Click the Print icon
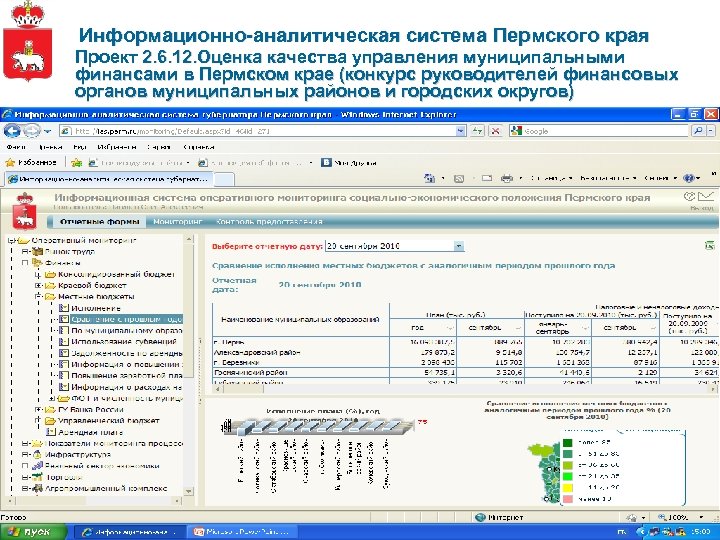Screen dimensions: 720x540 (506, 178)
